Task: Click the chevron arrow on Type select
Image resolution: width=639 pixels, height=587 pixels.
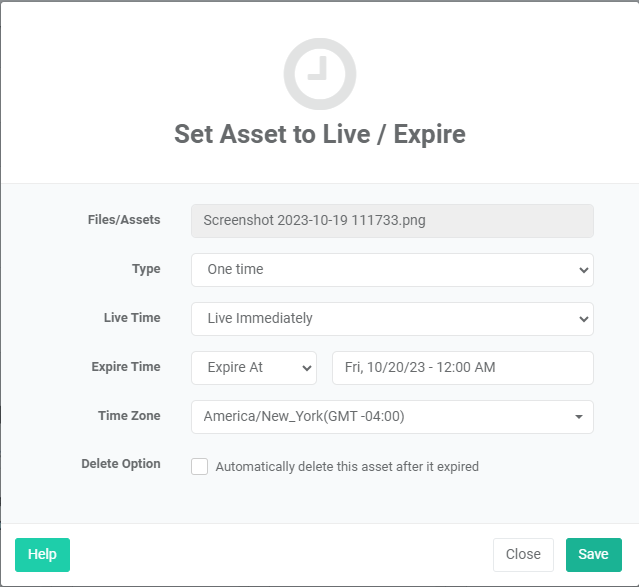Action: (583, 270)
